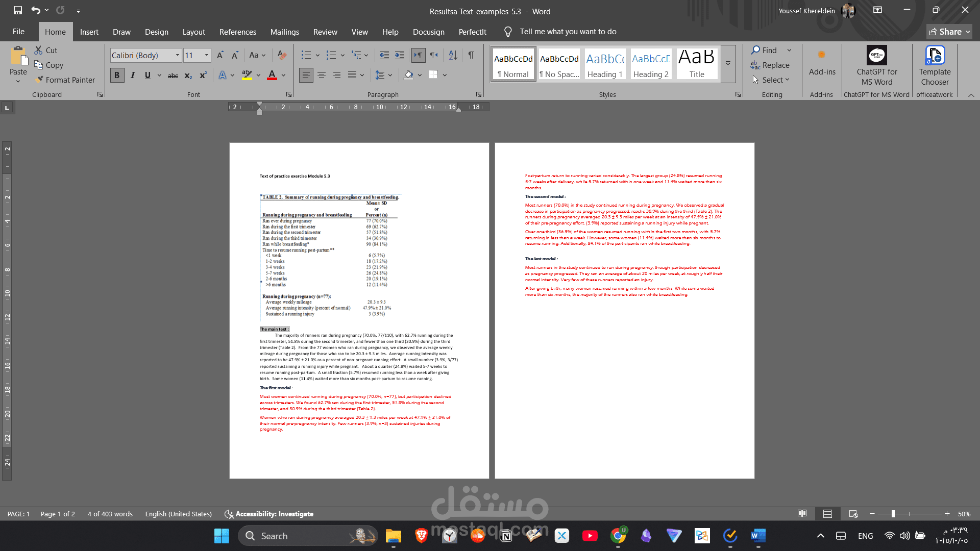Click the tab selector at ruler corner
The width and height of the screenshot is (980, 551).
click(x=7, y=107)
